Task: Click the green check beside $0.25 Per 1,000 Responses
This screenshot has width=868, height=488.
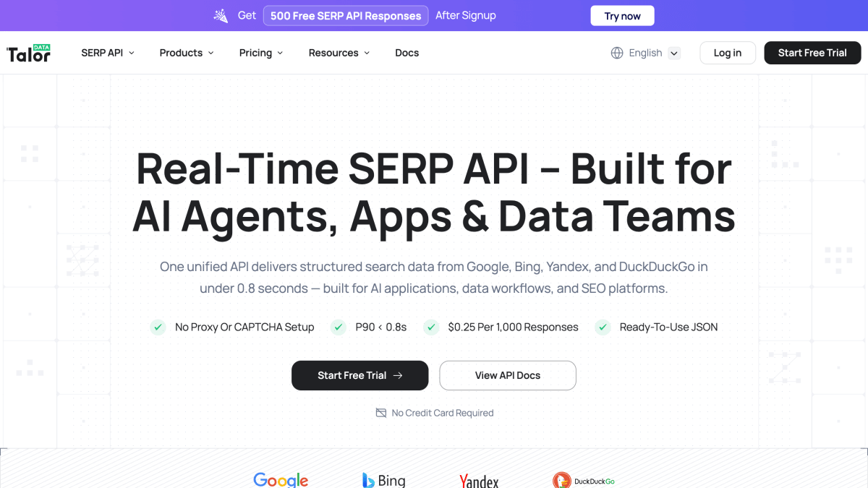Action: (431, 328)
